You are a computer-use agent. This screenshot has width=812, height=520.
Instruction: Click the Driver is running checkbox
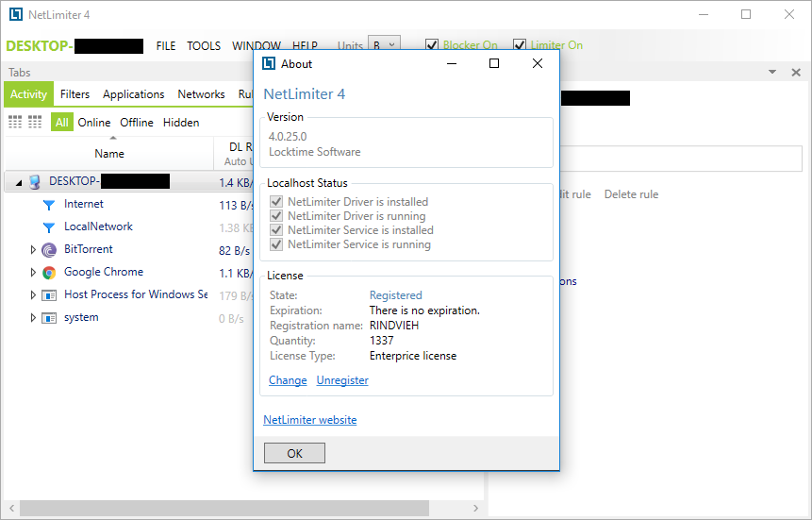[x=276, y=216]
